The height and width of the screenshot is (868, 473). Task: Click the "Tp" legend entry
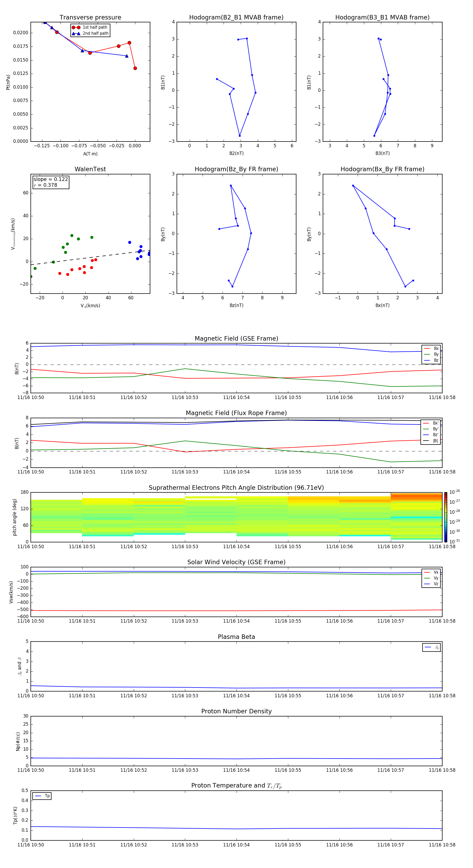click(42, 796)
